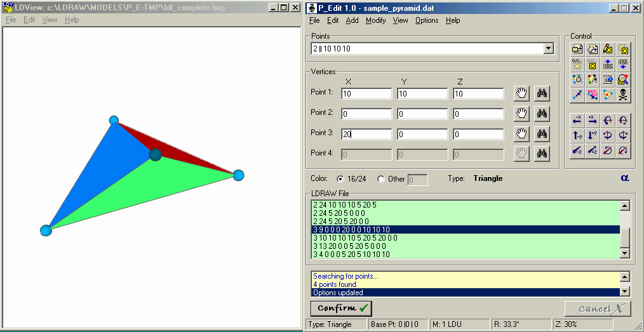Click the hand picker for Point 1
644x332 pixels.
(521, 93)
